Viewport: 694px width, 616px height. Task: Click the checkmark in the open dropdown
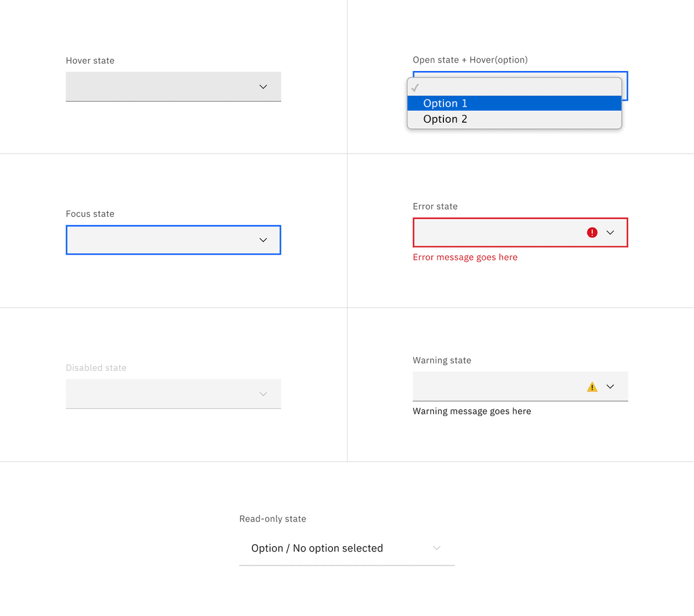(414, 87)
